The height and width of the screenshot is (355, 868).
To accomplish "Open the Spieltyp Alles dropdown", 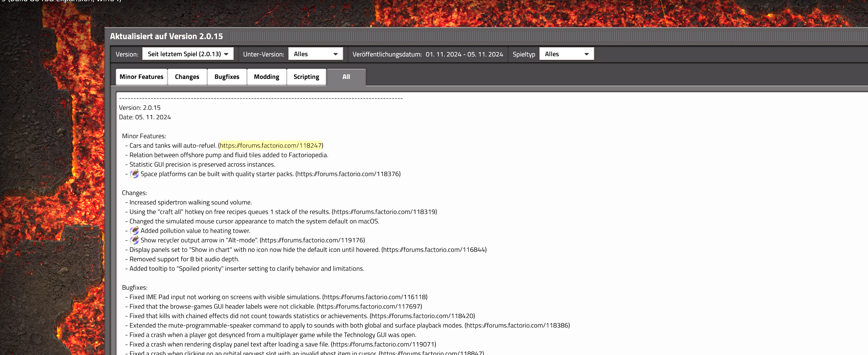I will pyautogui.click(x=566, y=54).
